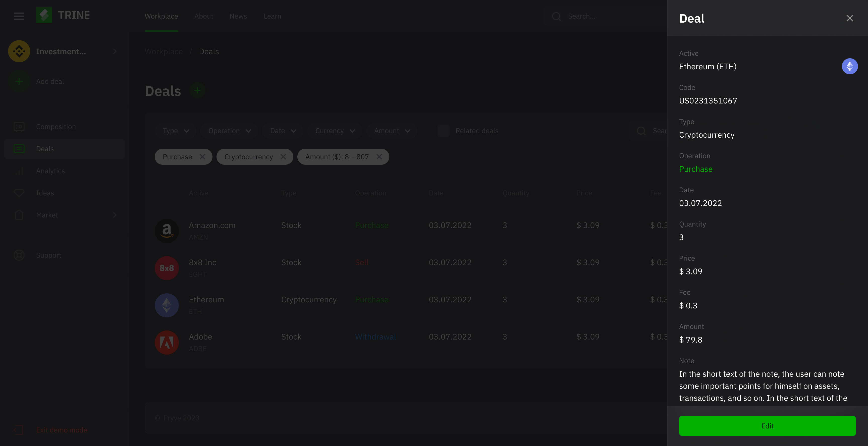The image size is (868, 446).
Task: Expand the Type filter dropdown
Action: pos(176,131)
